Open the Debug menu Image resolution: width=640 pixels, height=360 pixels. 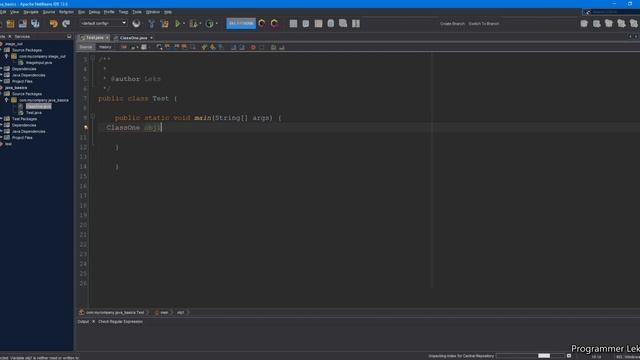(x=94, y=12)
